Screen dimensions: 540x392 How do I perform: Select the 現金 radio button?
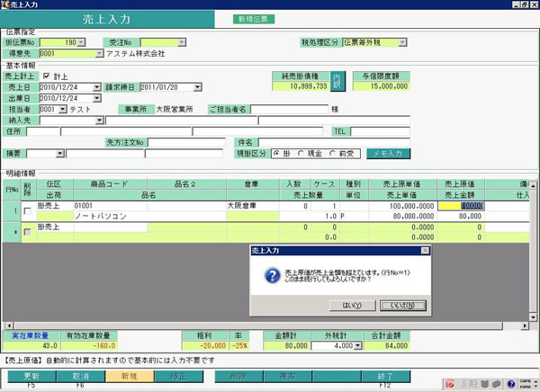click(x=301, y=154)
